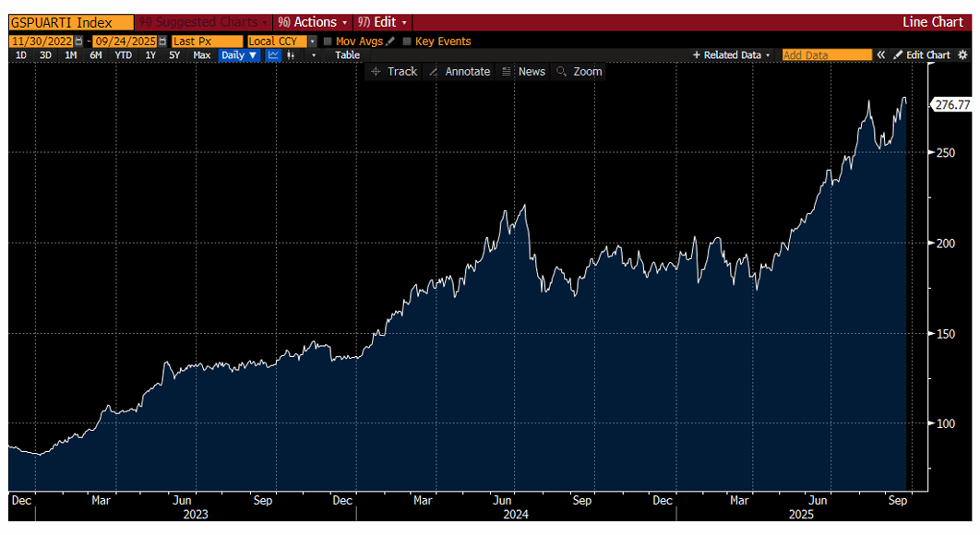Collapse panel with double chevron icon
The image size is (980, 535).
880,55
